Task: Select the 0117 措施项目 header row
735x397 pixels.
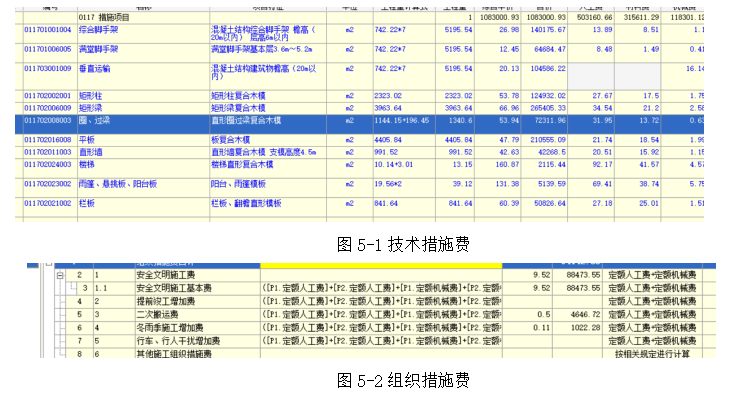Action: click(x=359, y=17)
